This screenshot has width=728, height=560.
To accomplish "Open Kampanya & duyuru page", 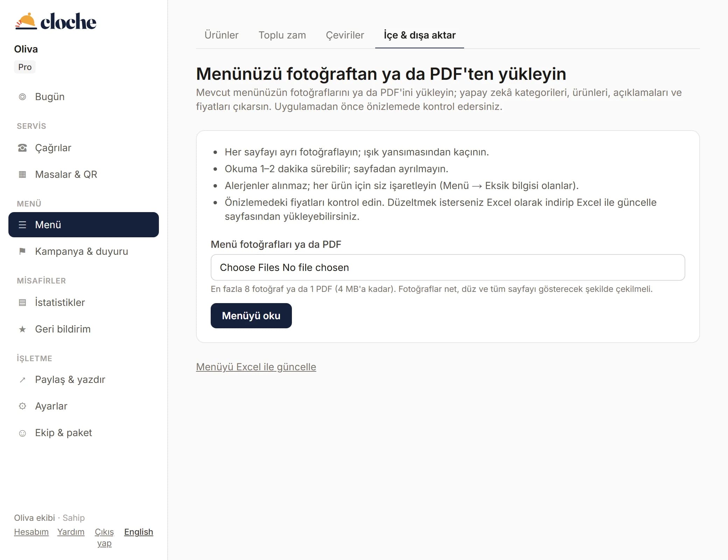I will pyautogui.click(x=84, y=252).
